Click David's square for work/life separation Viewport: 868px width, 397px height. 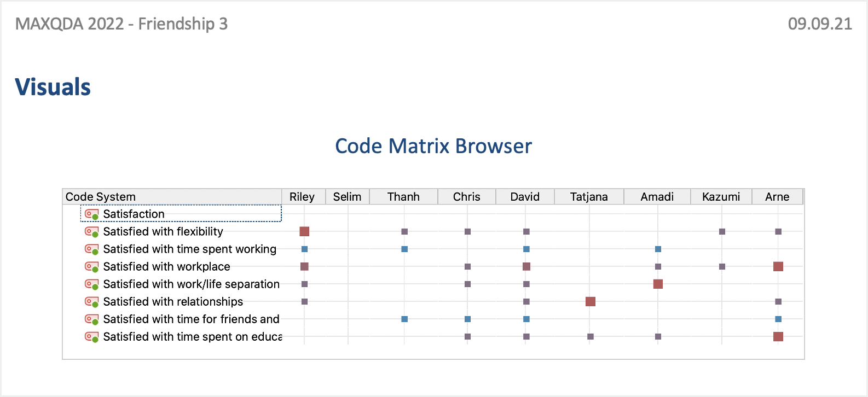pyautogui.click(x=526, y=284)
